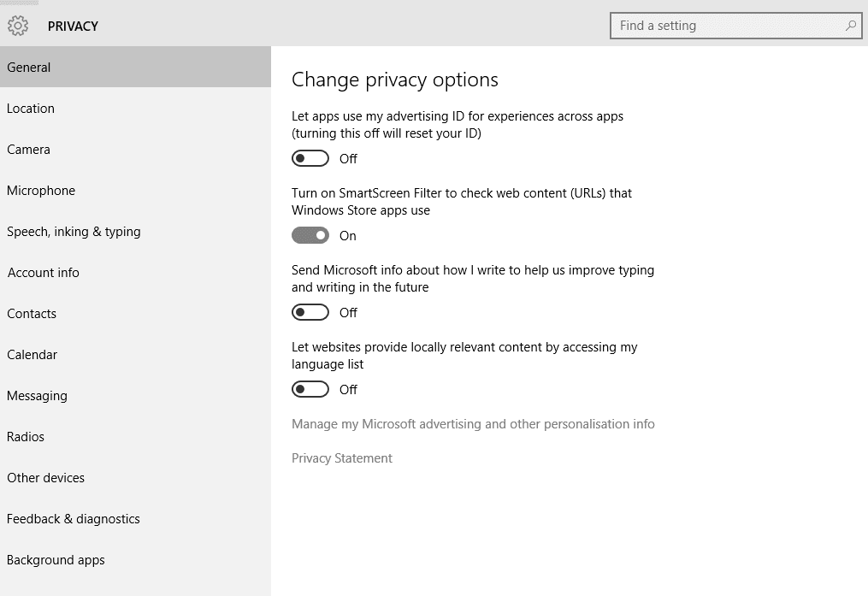Enable sending Microsoft typing info switch
Screen dimensions: 868x596
(310, 313)
